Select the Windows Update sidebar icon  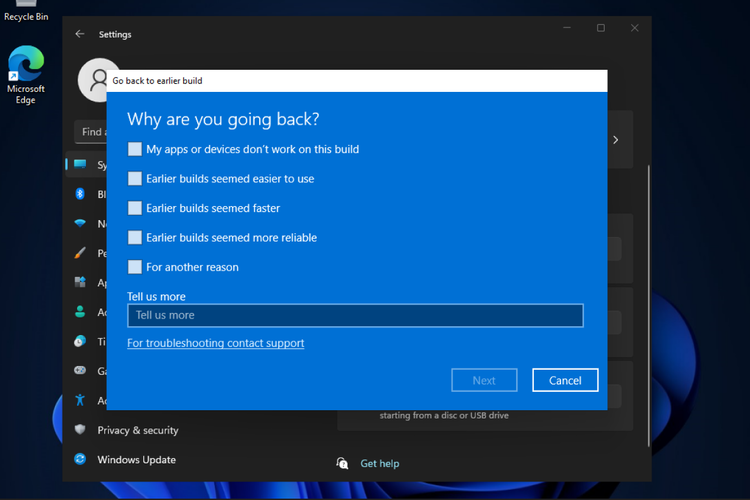point(80,459)
